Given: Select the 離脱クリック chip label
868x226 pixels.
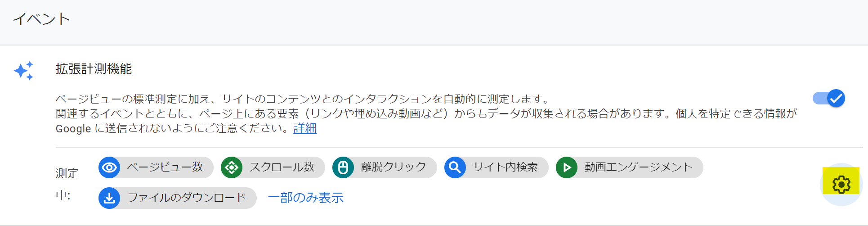Looking at the screenshot, I should (394, 167).
